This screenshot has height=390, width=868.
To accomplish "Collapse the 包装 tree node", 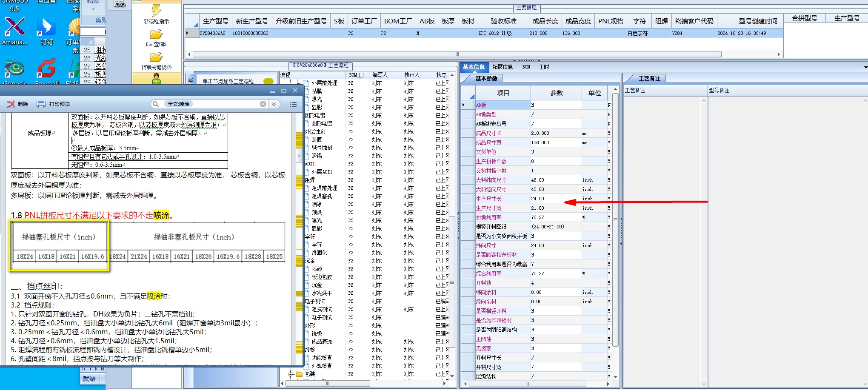I will tap(291, 374).
